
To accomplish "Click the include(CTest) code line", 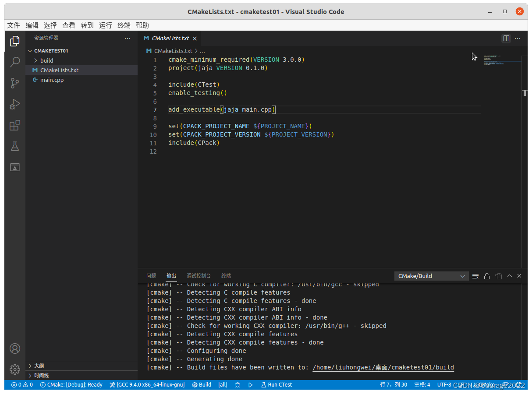I will click(x=194, y=84).
